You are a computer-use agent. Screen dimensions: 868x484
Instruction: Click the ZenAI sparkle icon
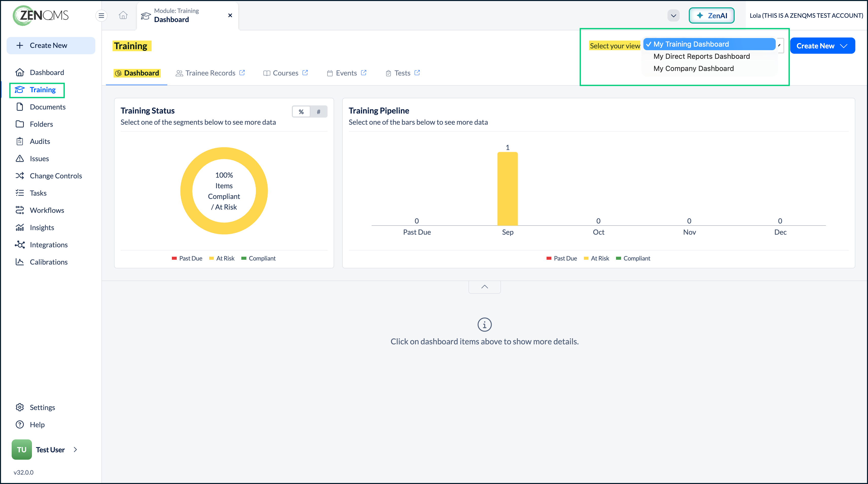coord(700,15)
